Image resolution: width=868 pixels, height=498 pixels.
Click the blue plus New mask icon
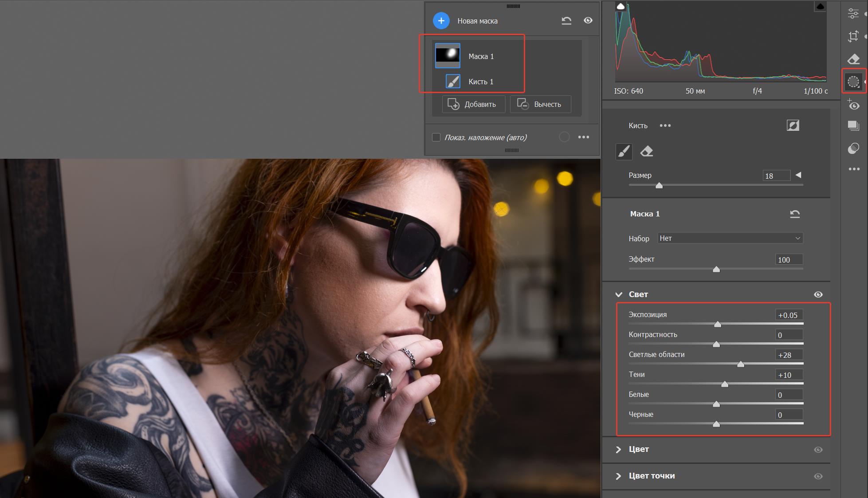[x=441, y=21]
